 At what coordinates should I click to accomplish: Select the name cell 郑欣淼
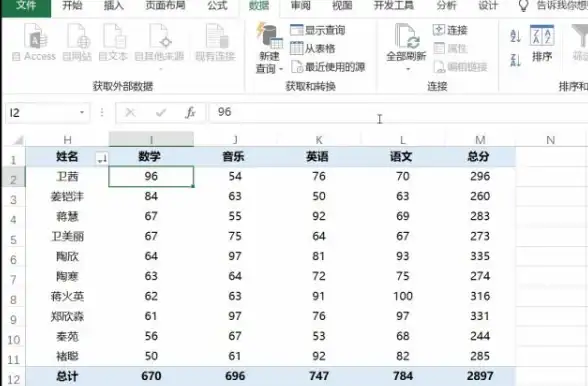(67, 316)
